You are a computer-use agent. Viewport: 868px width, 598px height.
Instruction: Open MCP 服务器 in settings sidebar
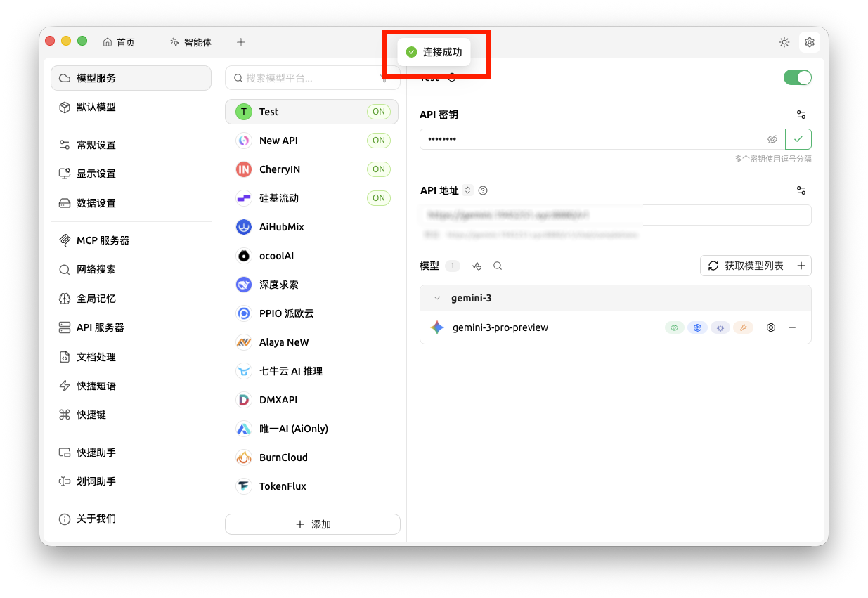[103, 240]
